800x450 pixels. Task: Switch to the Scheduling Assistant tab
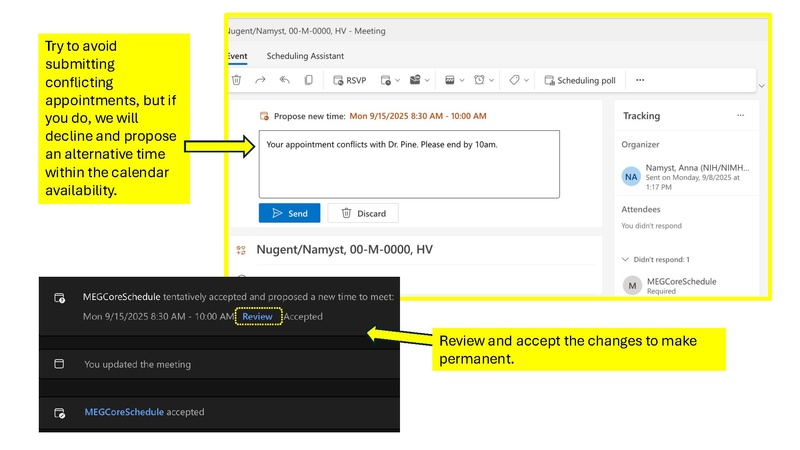coord(305,56)
